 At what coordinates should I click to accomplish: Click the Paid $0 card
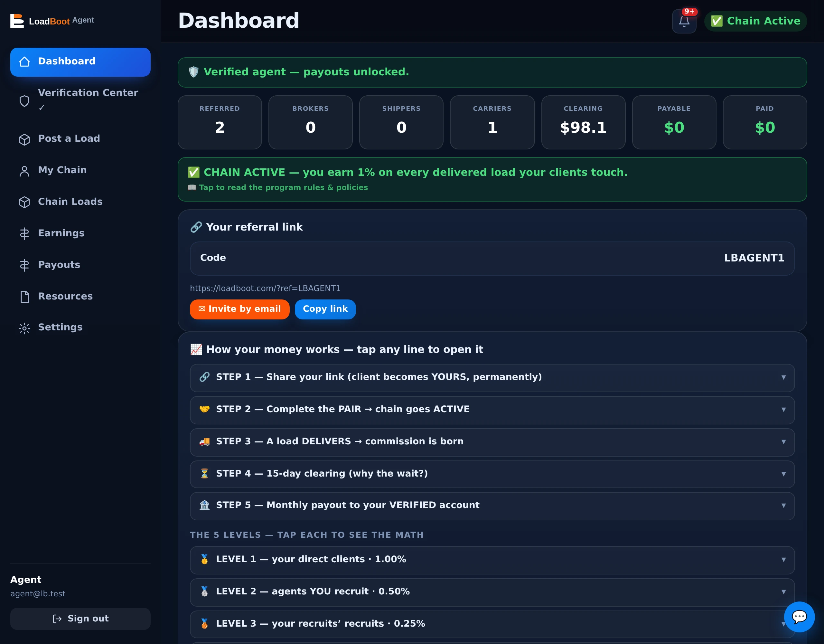(765, 122)
